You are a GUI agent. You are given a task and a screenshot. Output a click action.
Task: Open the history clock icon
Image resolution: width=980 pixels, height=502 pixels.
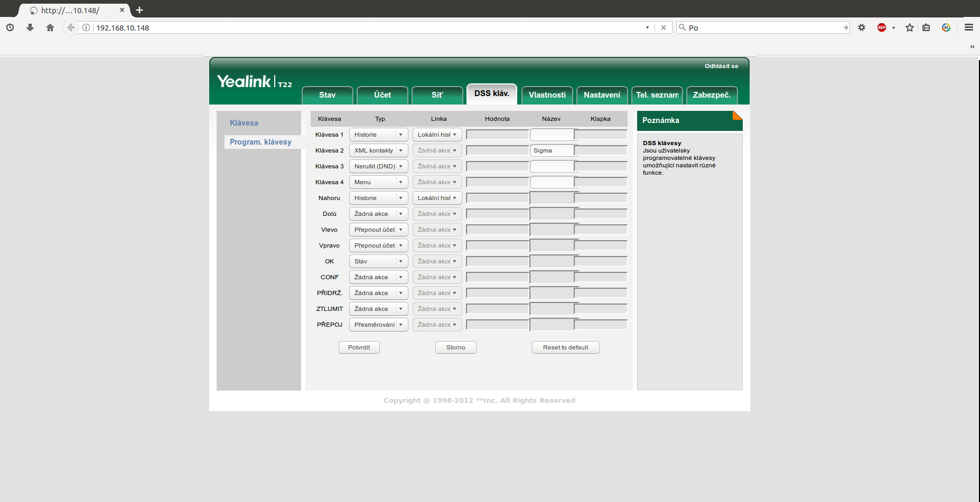(10, 27)
